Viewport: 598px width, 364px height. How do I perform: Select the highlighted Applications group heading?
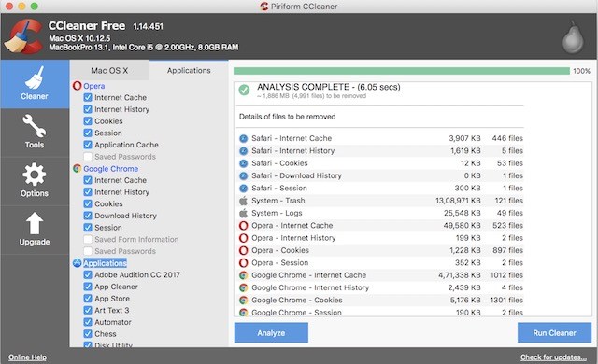click(x=105, y=263)
